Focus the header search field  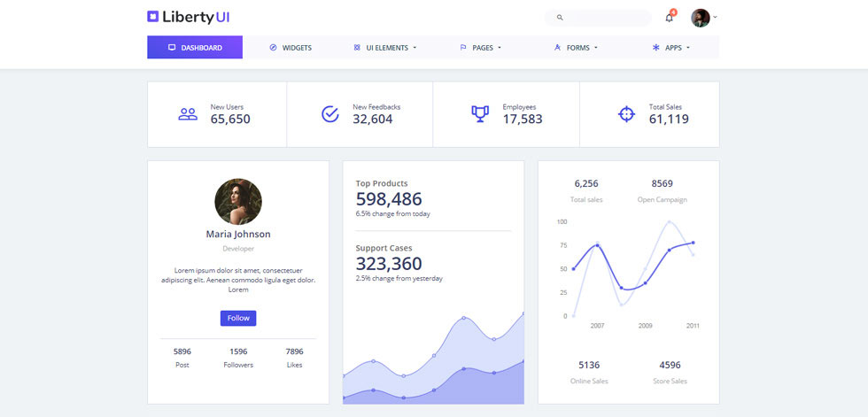click(x=598, y=18)
